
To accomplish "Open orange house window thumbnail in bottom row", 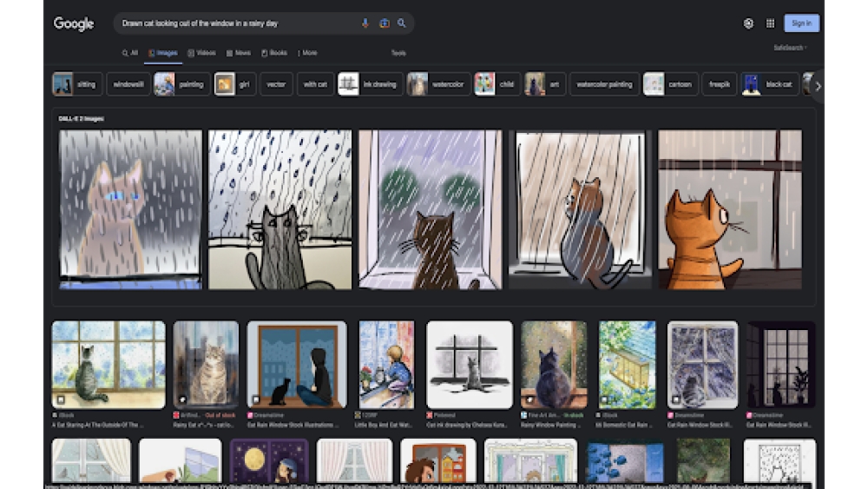I will tap(437, 460).
